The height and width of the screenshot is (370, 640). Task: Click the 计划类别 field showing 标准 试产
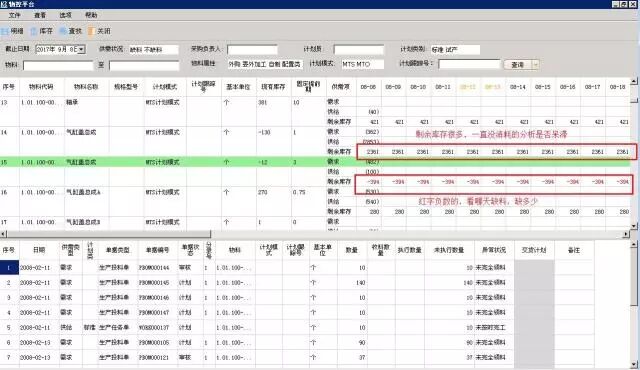tap(455, 50)
